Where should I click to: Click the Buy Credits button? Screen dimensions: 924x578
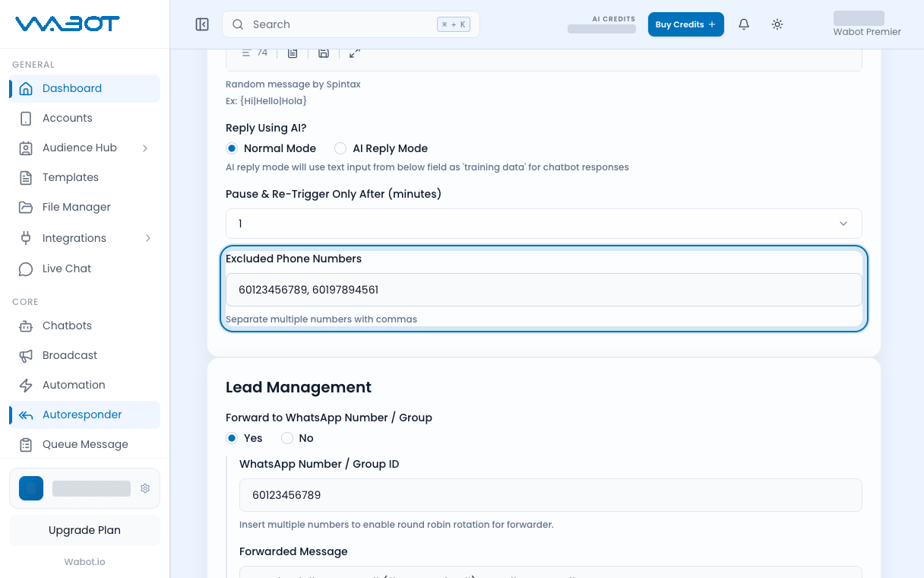tap(686, 24)
